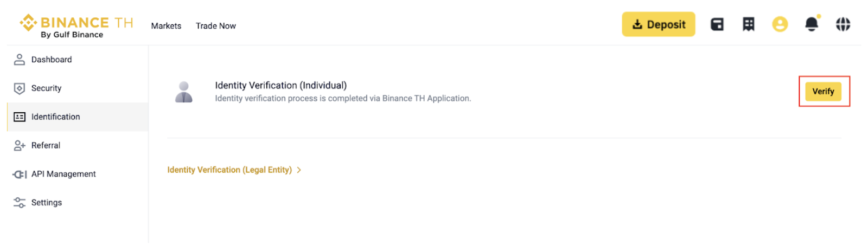
Task: Click the Binance TH logo
Action: (x=76, y=26)
